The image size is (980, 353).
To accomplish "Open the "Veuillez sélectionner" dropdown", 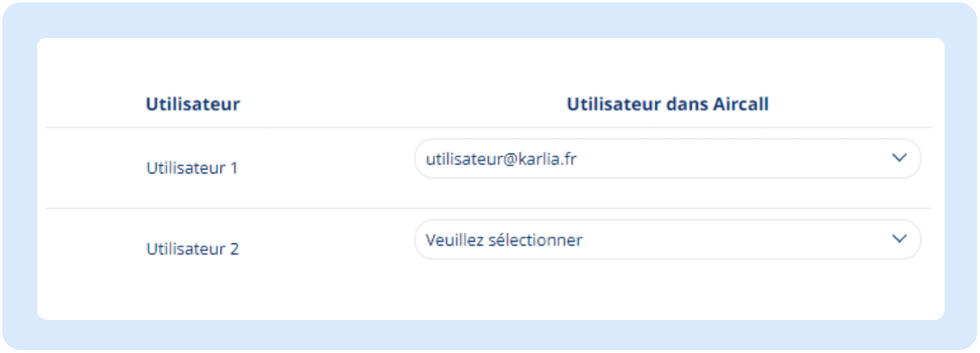I will tap(667, 239).
